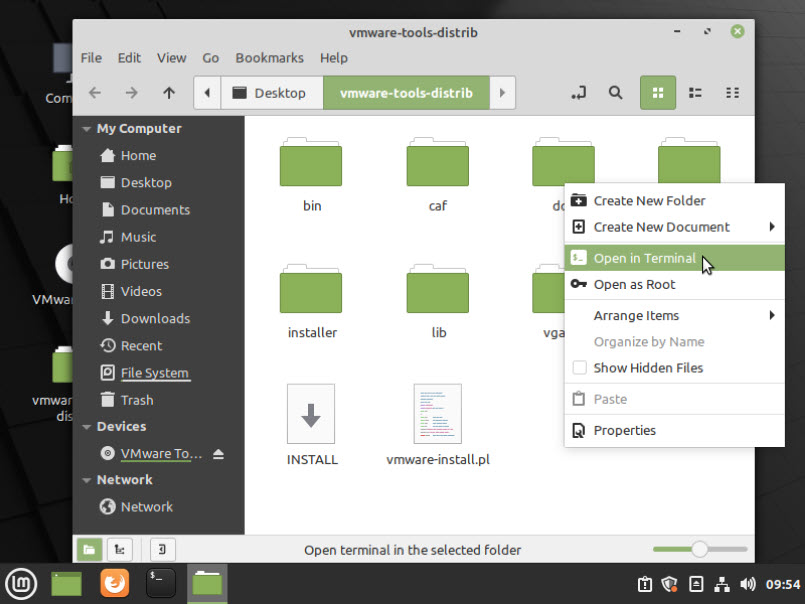Open the Edit menu
Image resolution: width=805 pixels, height=604 pixels.
click(129, 58)
